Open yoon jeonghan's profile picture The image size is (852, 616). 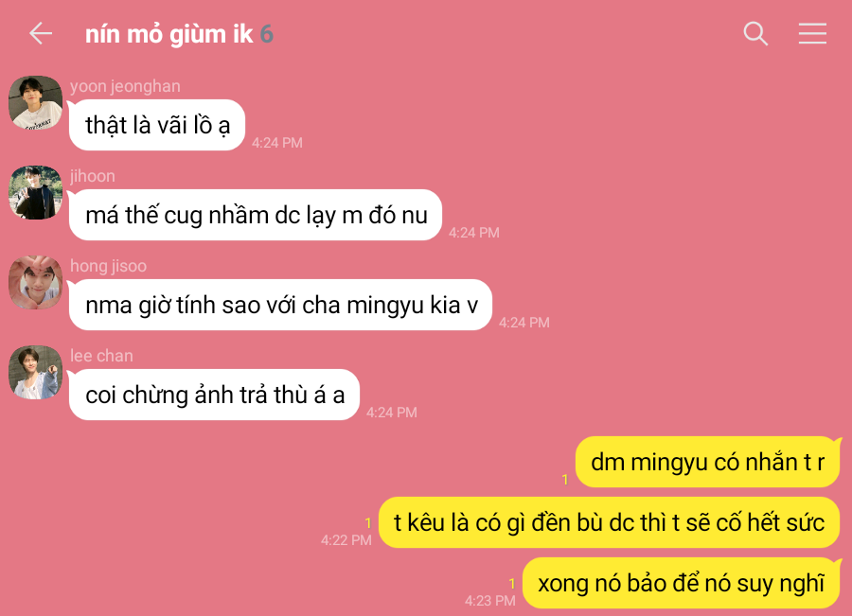(x=36, y=102)
